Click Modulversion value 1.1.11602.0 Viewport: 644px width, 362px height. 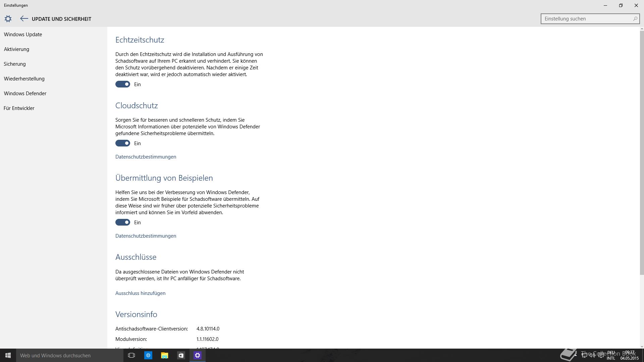pyautogui.click(x=207, y=339)
